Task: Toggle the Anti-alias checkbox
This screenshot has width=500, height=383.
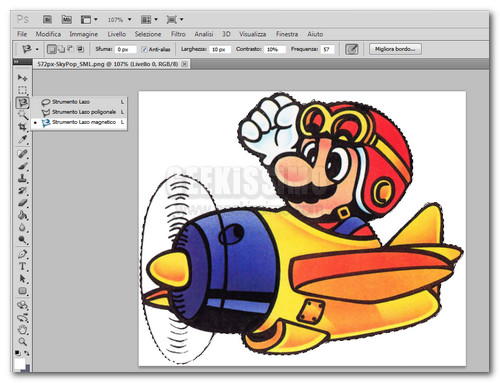Action: click(144, 49)
